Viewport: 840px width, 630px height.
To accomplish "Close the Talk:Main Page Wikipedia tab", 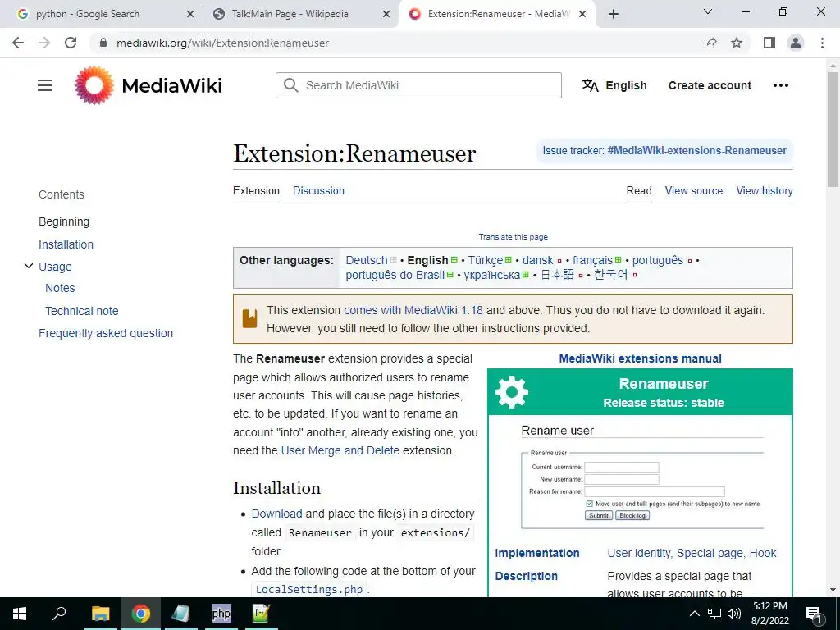I will (x=386, y=15).
